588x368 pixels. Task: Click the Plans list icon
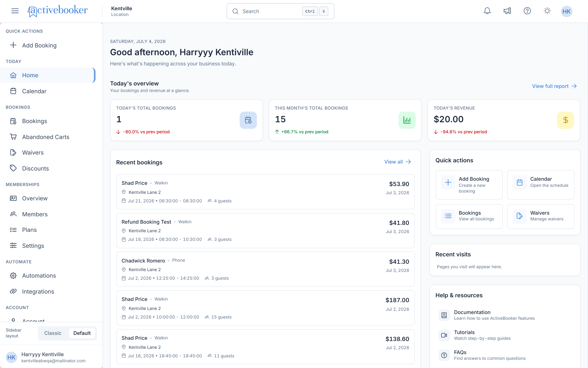[x=13, y=230]
